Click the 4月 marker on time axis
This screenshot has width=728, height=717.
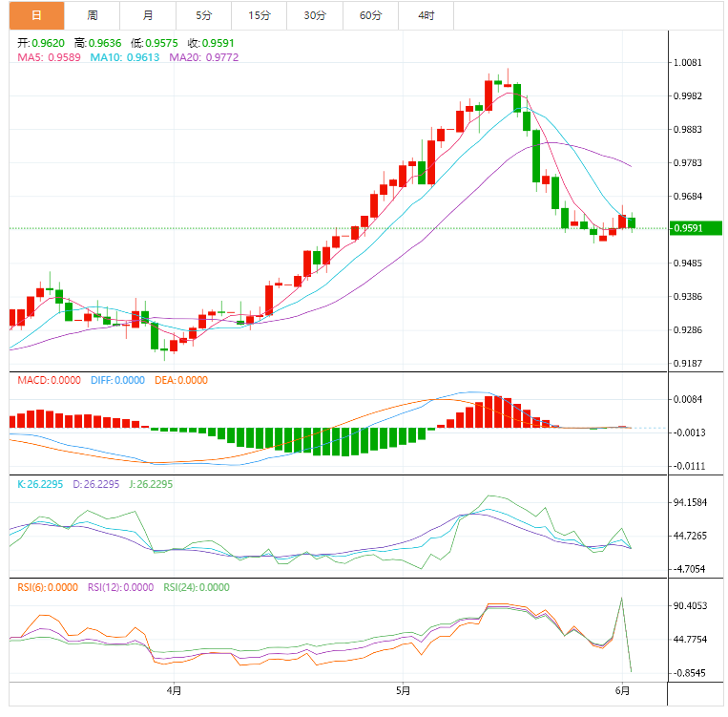tap(174, 689)
